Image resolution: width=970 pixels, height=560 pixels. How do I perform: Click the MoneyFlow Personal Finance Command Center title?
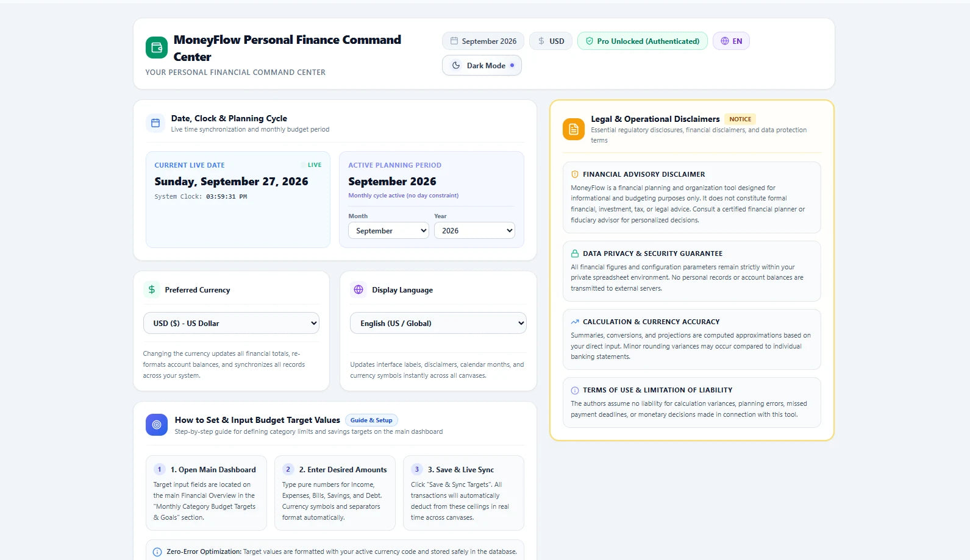tap(287, 48)
